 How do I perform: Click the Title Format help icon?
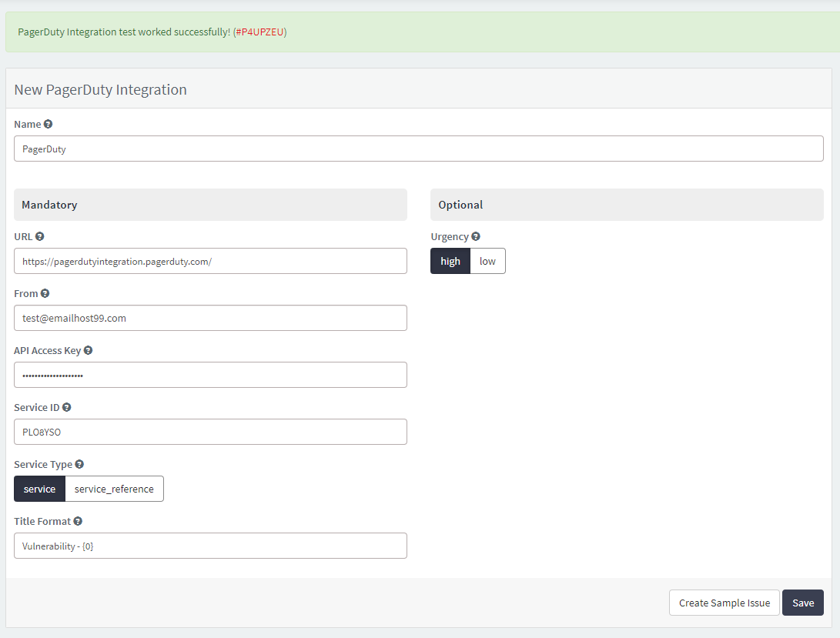pos(78,521)
